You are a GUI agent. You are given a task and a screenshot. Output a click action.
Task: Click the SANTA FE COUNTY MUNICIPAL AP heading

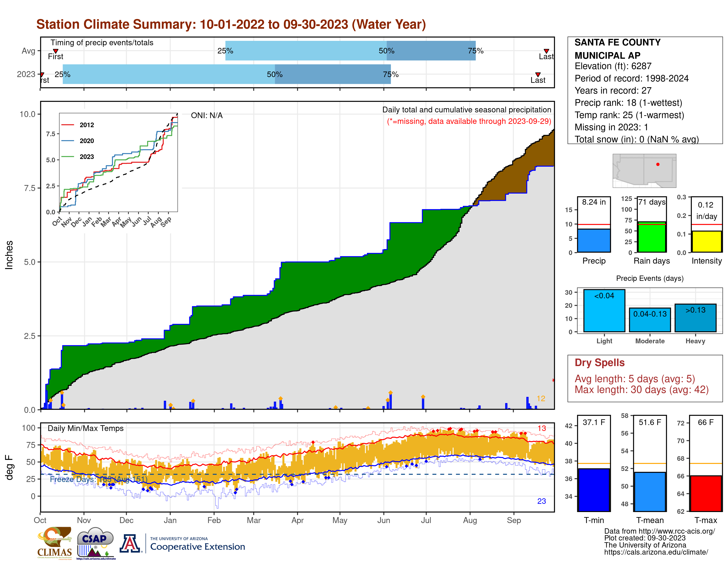(617, 49)
